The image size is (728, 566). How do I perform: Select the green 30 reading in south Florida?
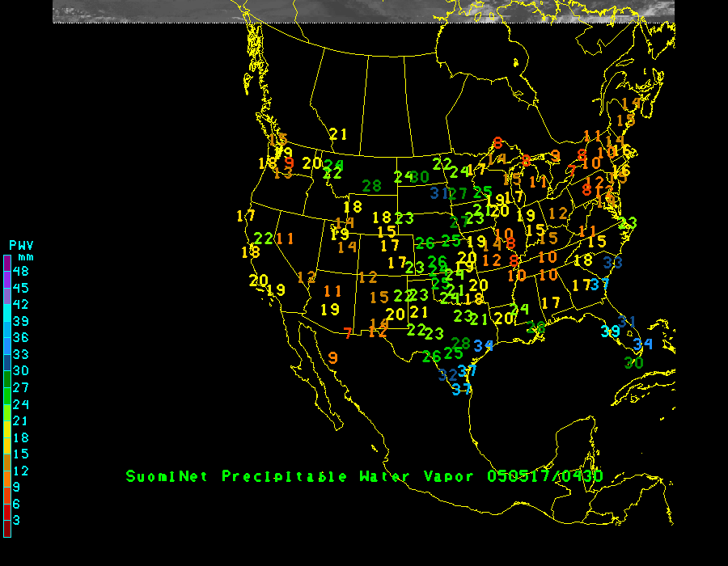[633, 363]
